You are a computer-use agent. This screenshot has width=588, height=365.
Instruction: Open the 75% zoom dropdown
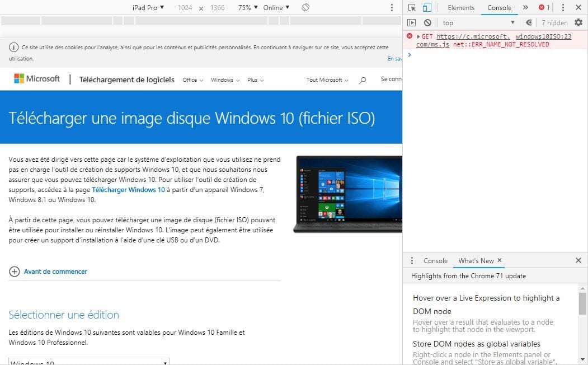pyautogui.click(x=248, y=7)
